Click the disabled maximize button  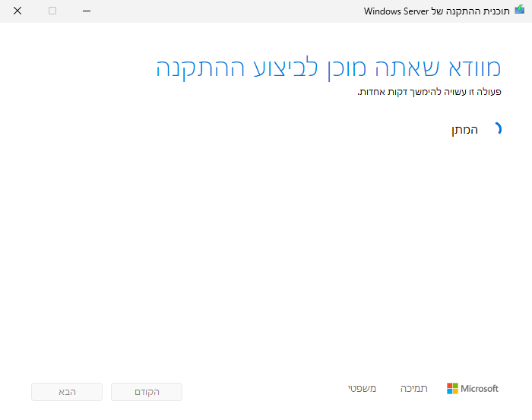(52, 11)
